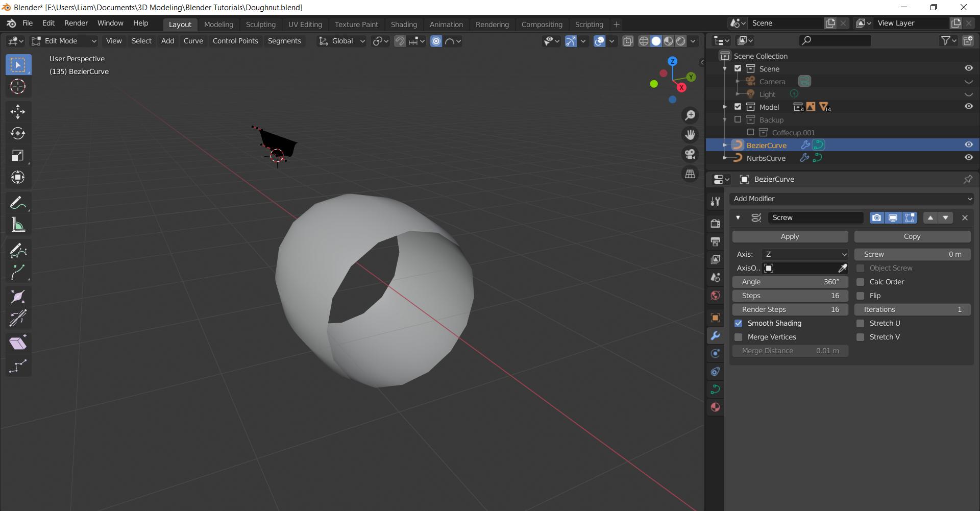Click the pan view hand icon
Viewport: 980px width, 511px height.
point(690,135)
